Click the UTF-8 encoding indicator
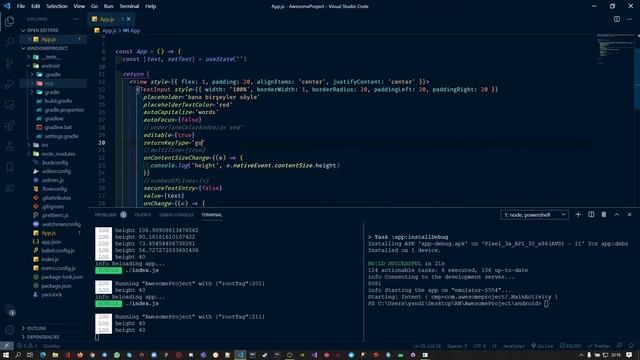The width and height of the screenshot is (640, 360). pos(479,346)
